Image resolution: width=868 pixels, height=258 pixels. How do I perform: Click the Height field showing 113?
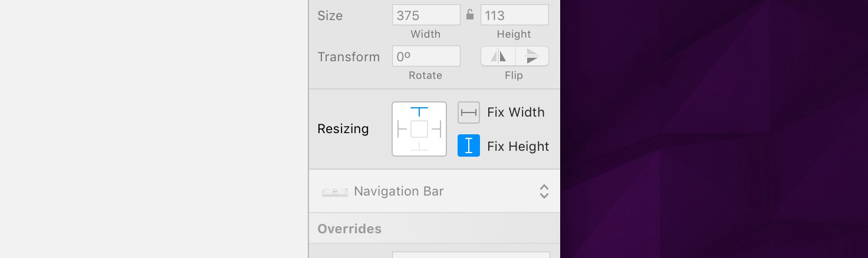pos(514,15)
